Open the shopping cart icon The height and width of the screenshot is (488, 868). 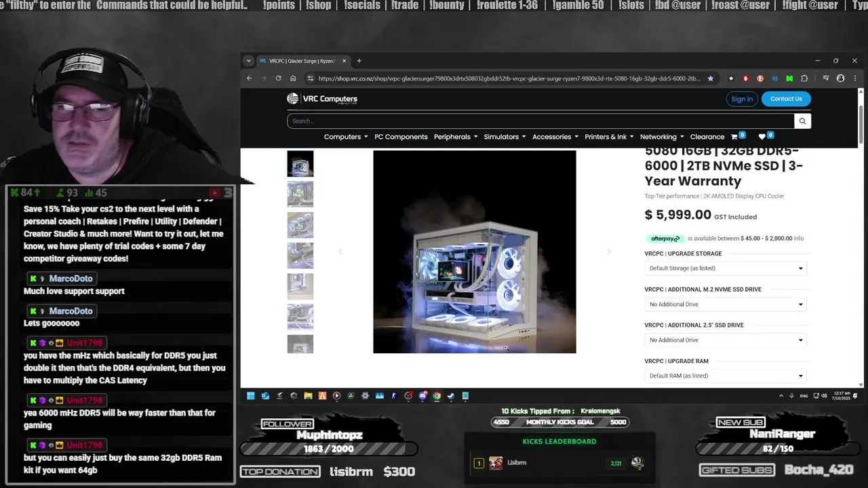click(734, 136)
